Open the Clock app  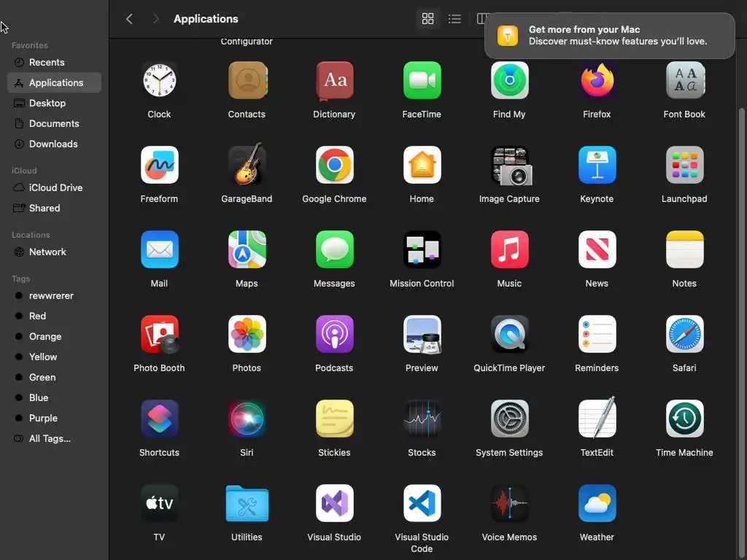159,80
